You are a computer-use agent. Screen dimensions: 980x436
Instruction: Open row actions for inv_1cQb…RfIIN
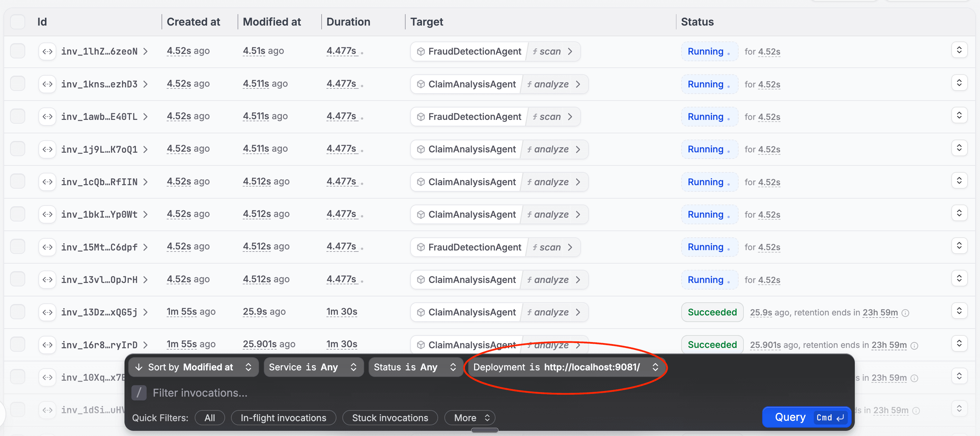[959, 181]
